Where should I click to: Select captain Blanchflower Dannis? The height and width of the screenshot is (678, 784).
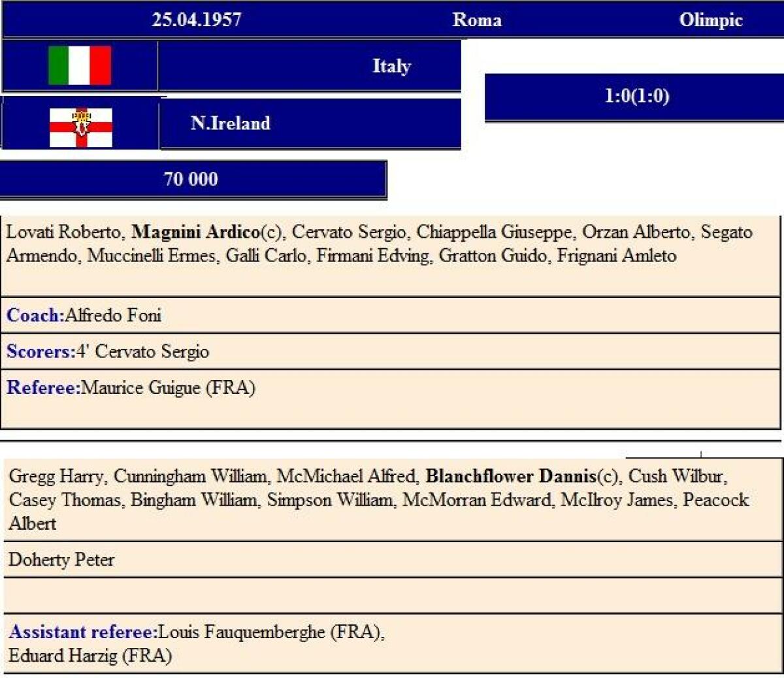point(511,476)
